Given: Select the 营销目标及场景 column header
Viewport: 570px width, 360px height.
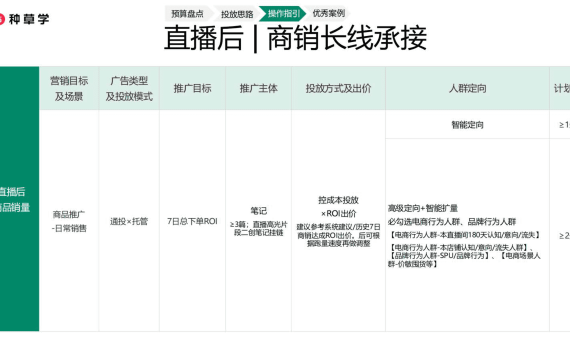Looking at the screenshot, I should coord(69,88).
